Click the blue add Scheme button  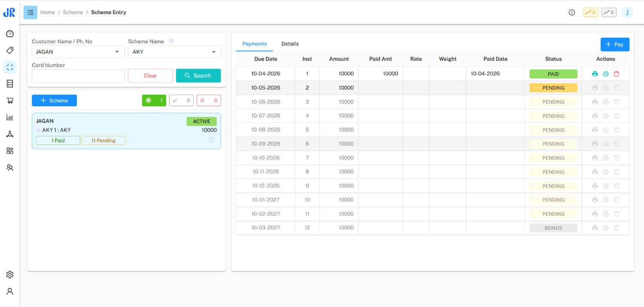point(54,100)
